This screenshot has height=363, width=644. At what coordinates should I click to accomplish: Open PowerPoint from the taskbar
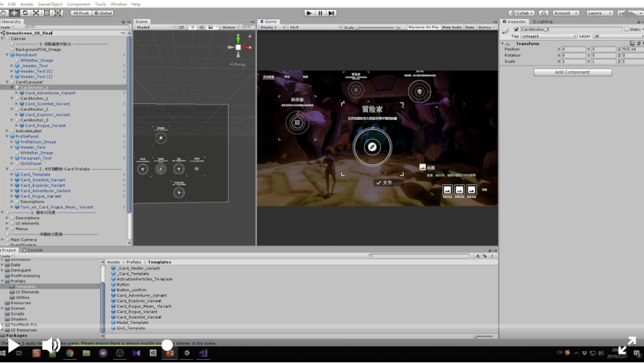[170, 353]
